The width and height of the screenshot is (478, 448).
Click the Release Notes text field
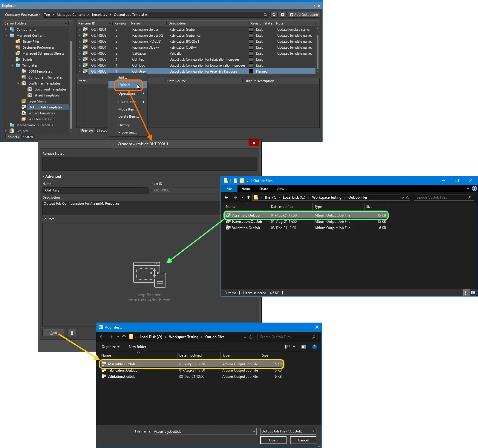click(149, 164)
